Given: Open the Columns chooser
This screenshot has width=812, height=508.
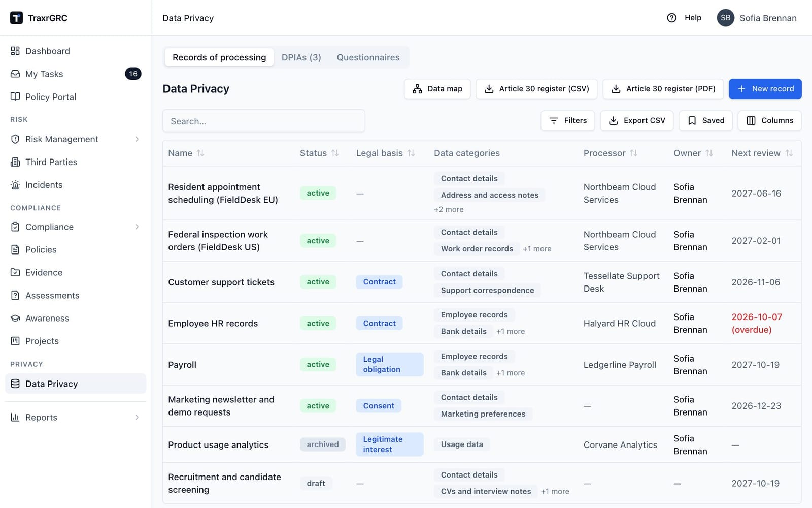Looking at the screenshot, I should pyautogui.click(x=769, y=120).
